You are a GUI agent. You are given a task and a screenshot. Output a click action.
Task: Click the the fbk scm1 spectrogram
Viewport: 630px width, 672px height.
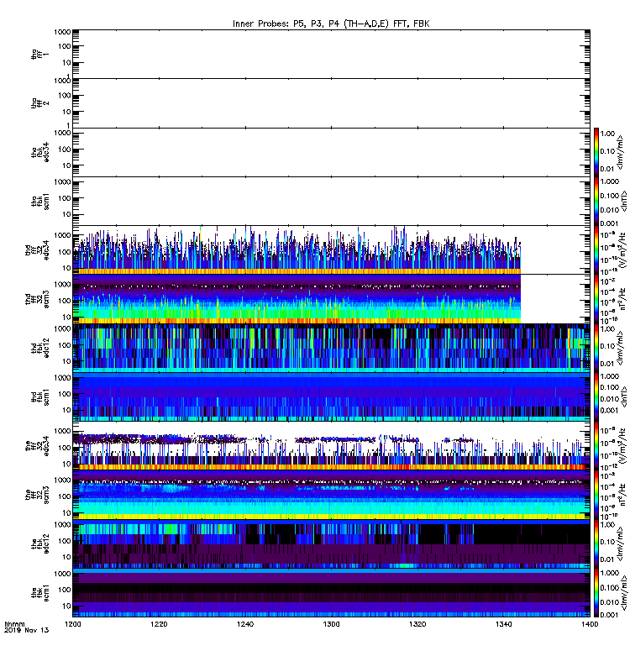(331, 593)
